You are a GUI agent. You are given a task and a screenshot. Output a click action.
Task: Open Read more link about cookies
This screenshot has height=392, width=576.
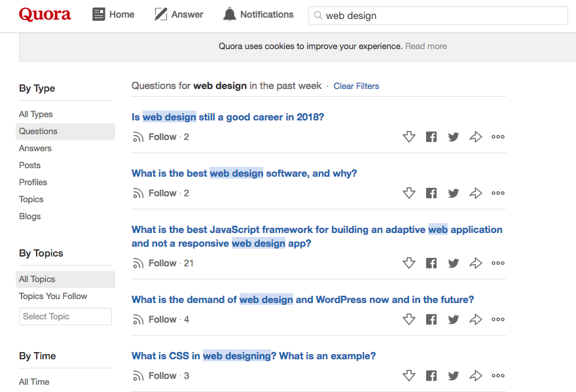(x=426, y=46)
